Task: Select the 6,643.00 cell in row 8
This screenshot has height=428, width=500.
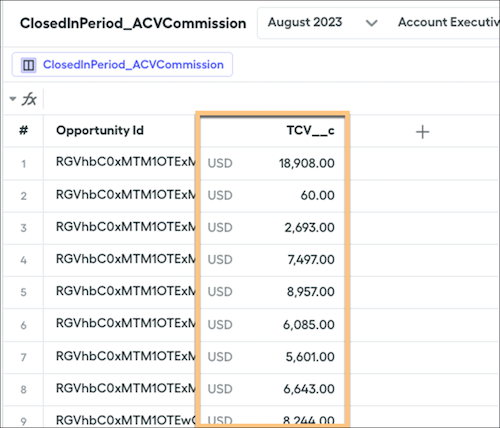Action: tap(272, 389)
